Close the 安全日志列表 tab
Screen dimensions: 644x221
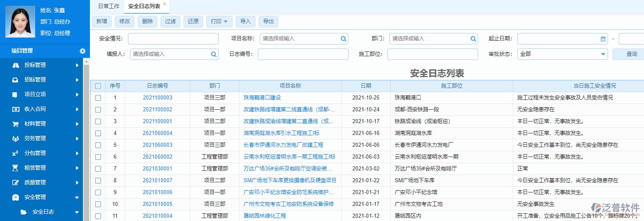click(165, 4)
